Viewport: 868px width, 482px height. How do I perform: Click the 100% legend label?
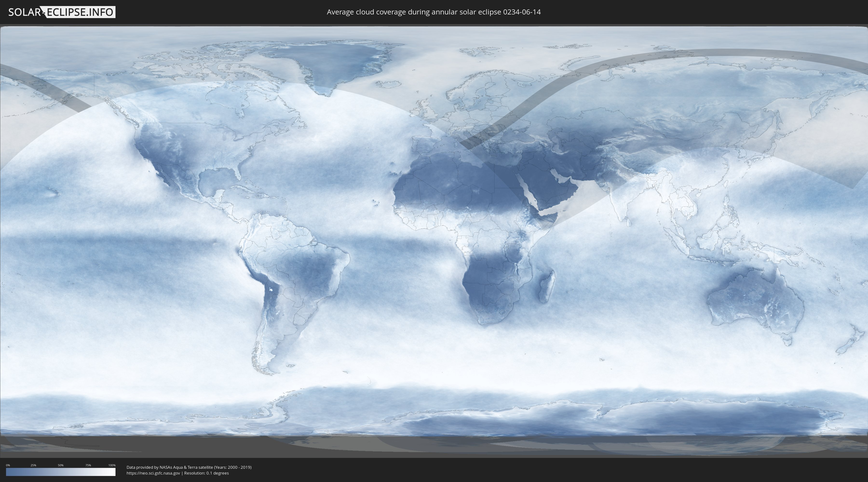click(112, 465)
